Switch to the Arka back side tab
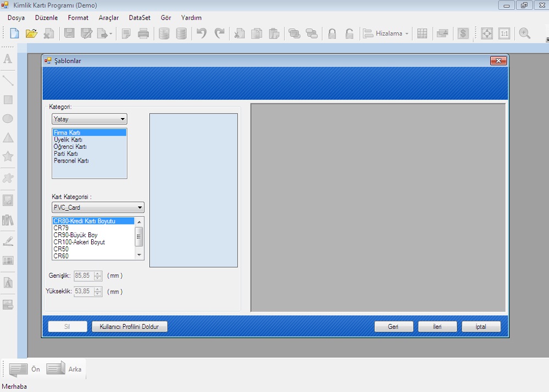Image resolution: width=549 pixels, height=392 pixels. click(x=64, y=369)
